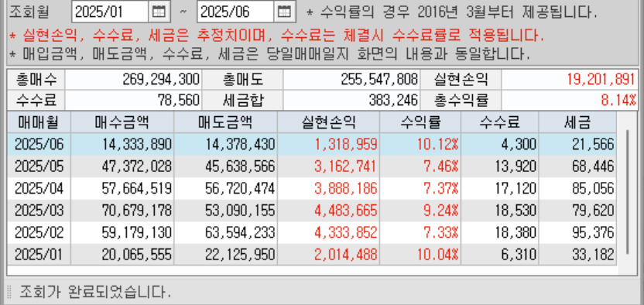The height and width of the screenshot is (305, 644).
Task: Click total sell value 255,547,808
Action: (x=379, y=79)
